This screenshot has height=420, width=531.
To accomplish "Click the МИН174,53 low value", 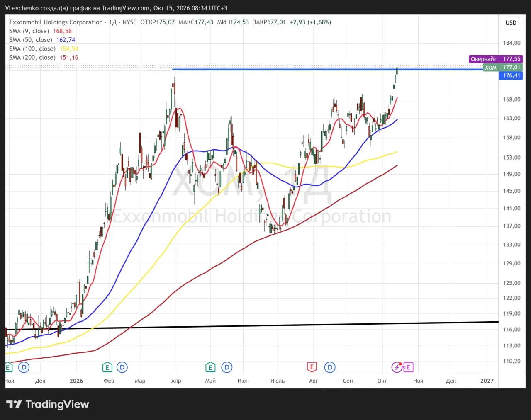I will click(233, 22).
